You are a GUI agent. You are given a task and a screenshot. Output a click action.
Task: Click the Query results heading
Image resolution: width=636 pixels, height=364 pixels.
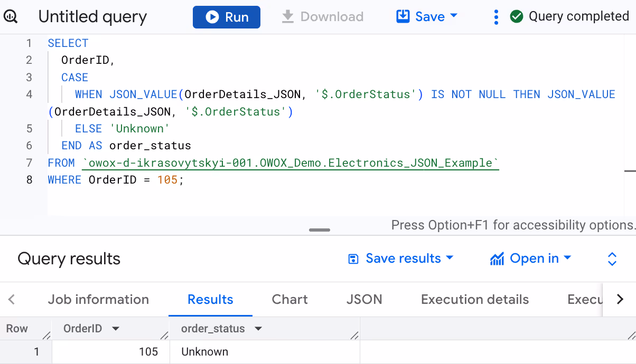pyautogui.click(x=69, y=258)
